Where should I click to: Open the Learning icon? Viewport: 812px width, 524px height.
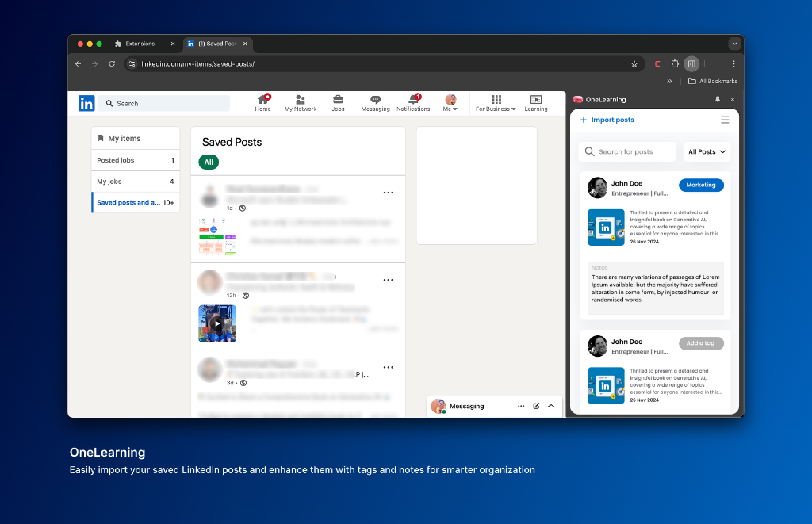click(x=536, y=103)
